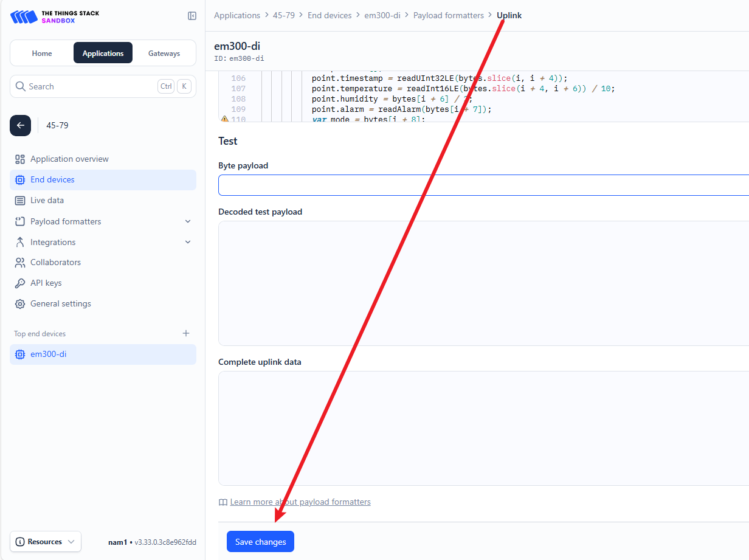Go to Applications breadcrumb
Image resolution: width=749 pixels, height=560 pixels.
[237, 15]
